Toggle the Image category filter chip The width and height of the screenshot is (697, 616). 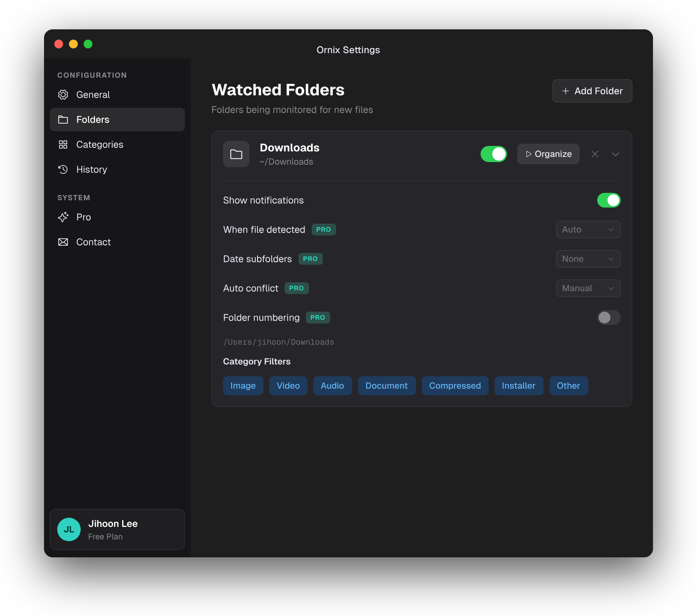tap(243, 385)
